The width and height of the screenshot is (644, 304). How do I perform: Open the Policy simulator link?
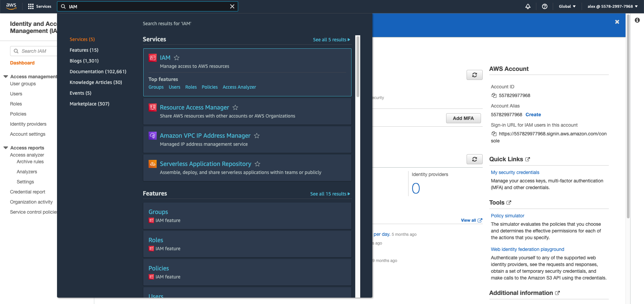pyautogui.click(x=507, y=216)
